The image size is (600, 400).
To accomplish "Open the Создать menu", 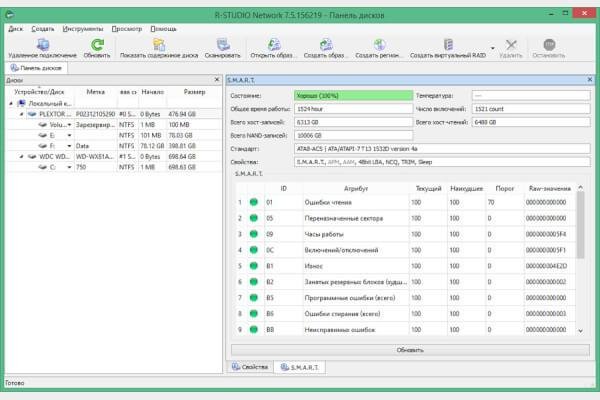I will (42, 29).
